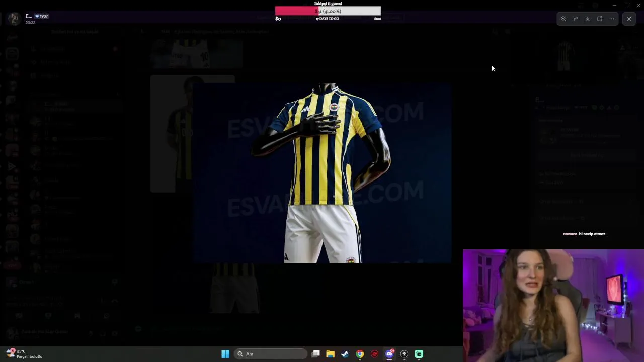Switch to OBS Studio in the taskbar
Image resolution: width=644 pixels, height=362 pixels.
click(x=404, y=354)
